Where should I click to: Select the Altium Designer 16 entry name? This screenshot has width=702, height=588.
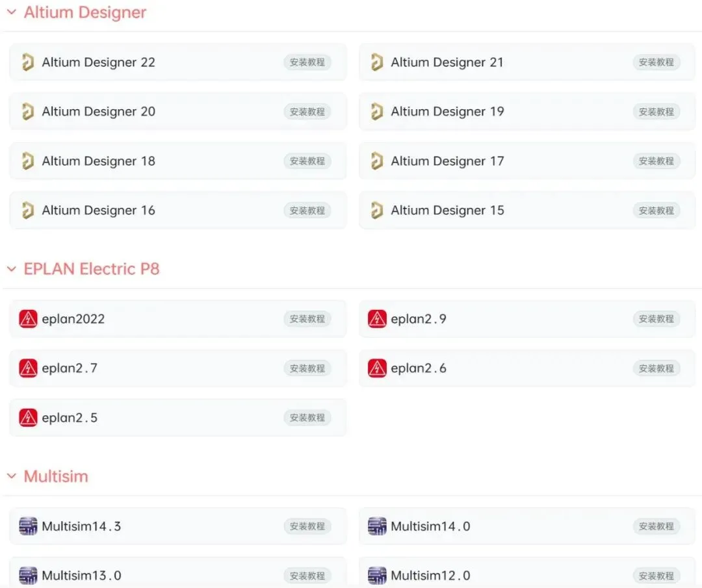[99, 211]
